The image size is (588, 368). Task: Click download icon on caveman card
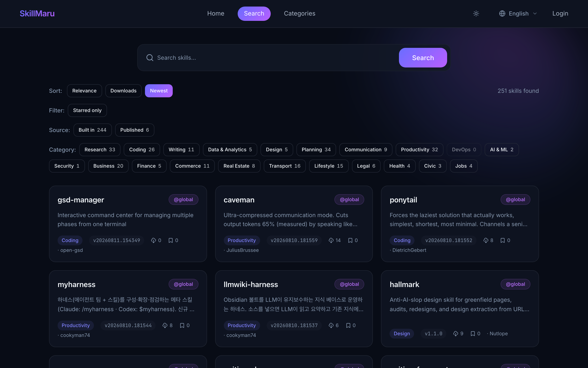(x=331, y=240)
